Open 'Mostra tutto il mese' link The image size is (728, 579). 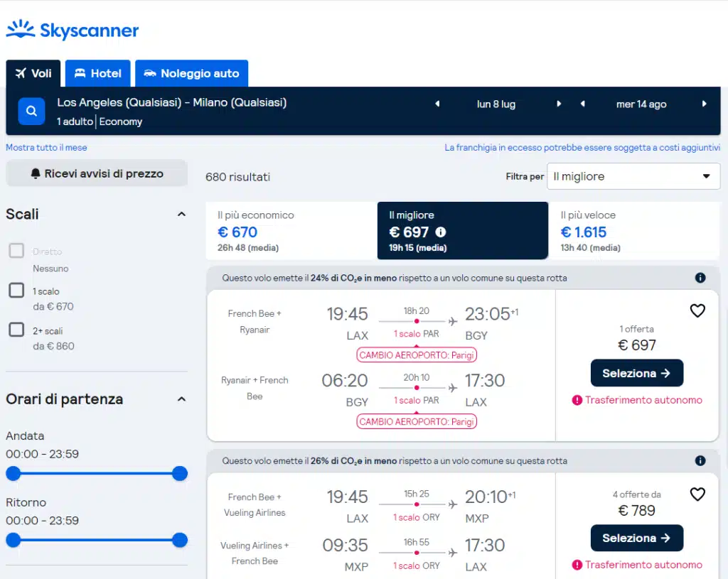48,147
